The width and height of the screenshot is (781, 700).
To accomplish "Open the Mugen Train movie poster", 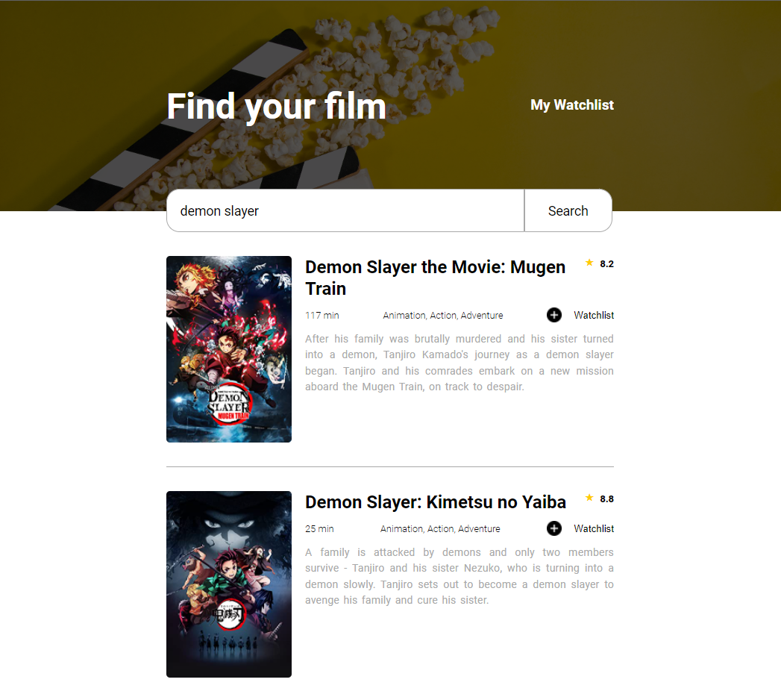I will click(x=229, y=349).
